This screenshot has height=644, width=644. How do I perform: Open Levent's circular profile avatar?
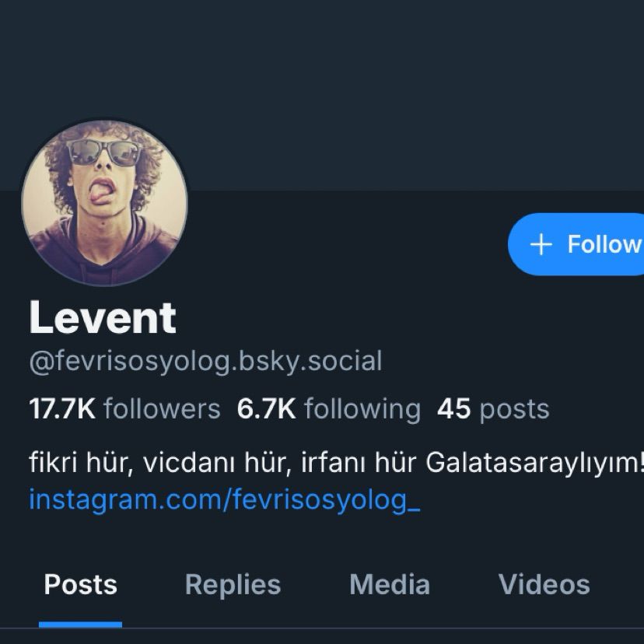(105, 202)
